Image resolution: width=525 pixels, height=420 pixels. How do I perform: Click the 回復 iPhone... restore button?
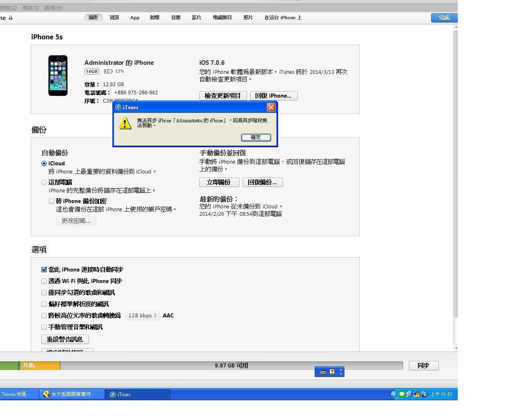click(x=274, y=96)
